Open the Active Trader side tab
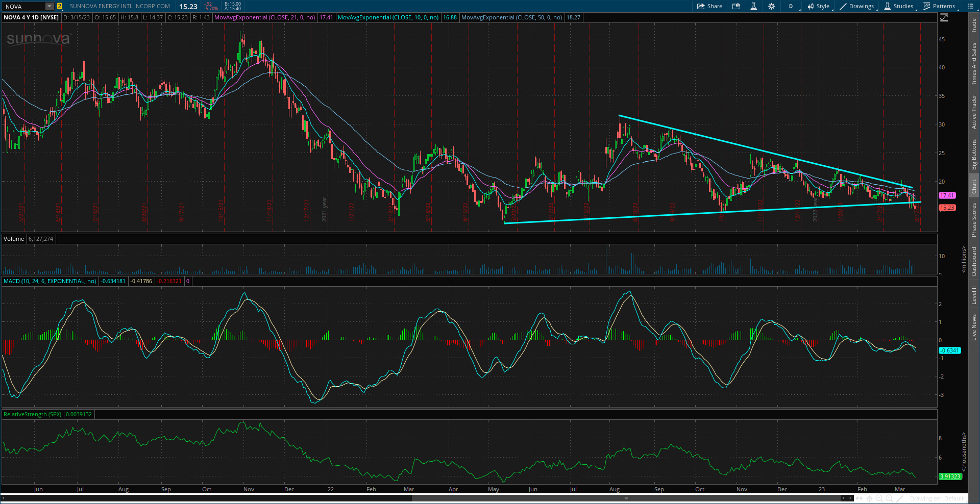This screenshot has height=504, width=980. point(974,112)
